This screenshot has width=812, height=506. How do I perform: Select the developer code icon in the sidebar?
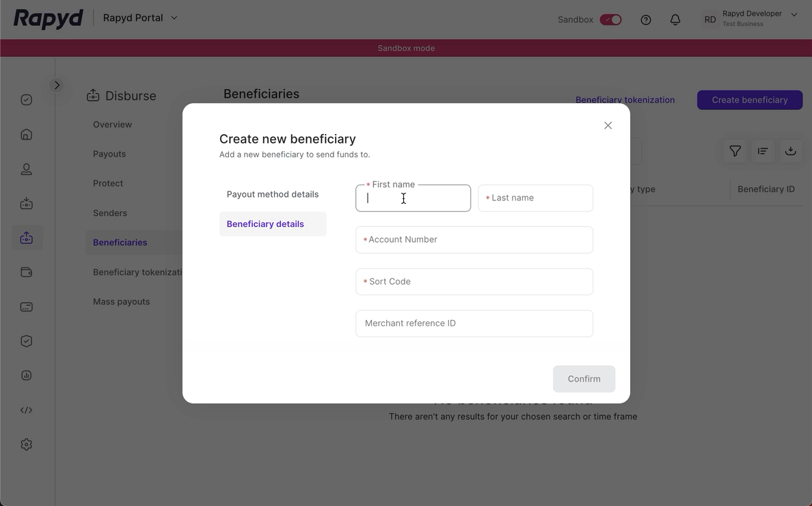click(26, 410)
